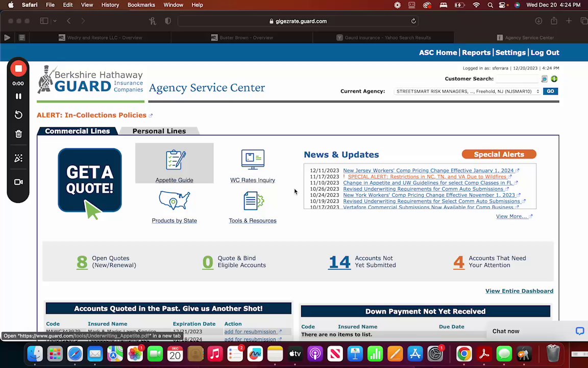Click add for resubmission on 12/21/2023 row

[250, 332]
